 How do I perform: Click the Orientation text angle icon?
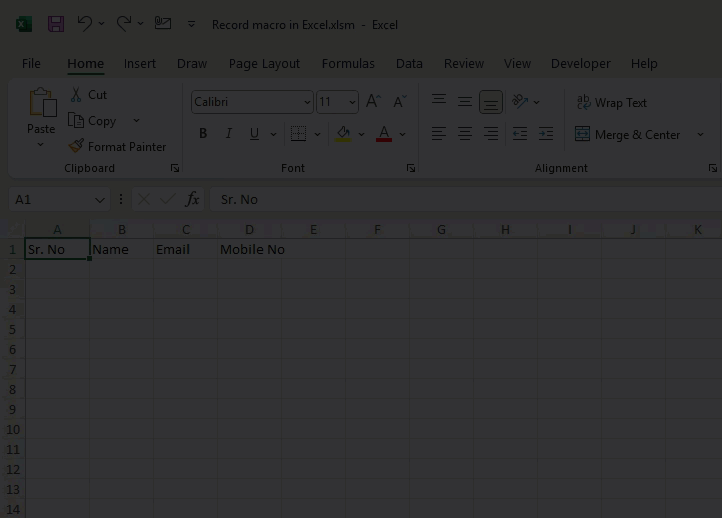click(x=520, y=101)
